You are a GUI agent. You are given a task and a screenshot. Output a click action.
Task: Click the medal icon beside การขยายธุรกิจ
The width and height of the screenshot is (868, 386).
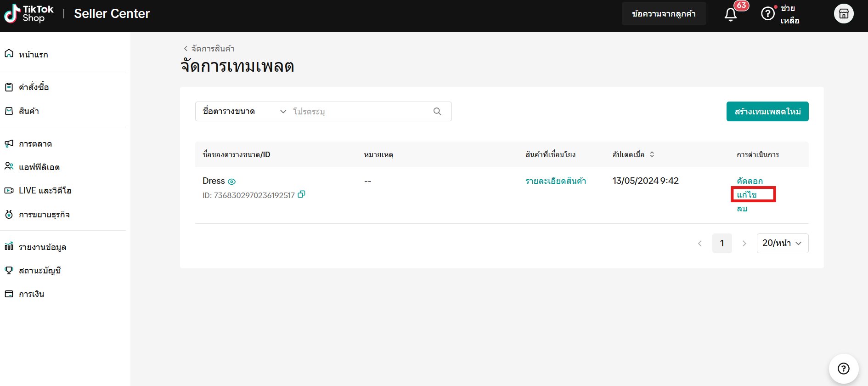coord(9,214)
